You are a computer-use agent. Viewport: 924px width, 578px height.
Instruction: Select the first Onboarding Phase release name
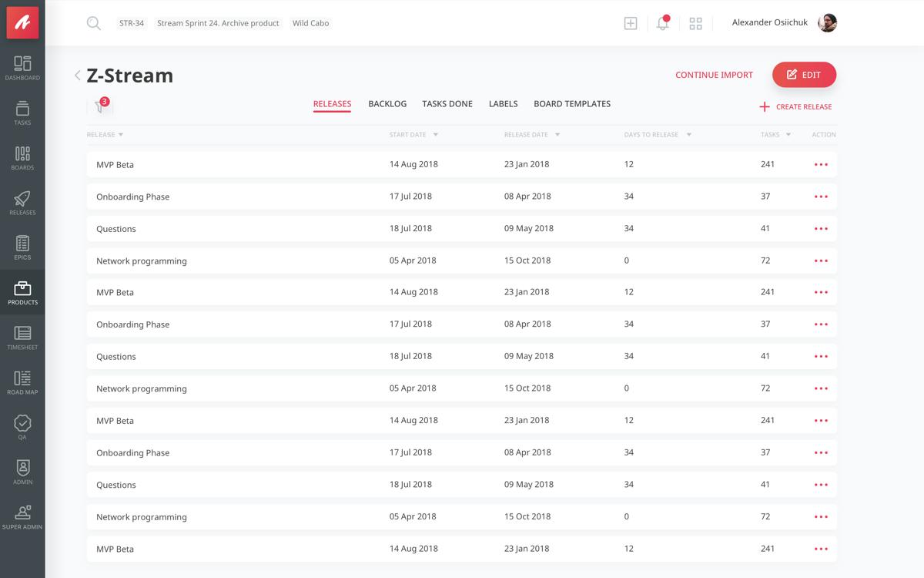[132, 197]
